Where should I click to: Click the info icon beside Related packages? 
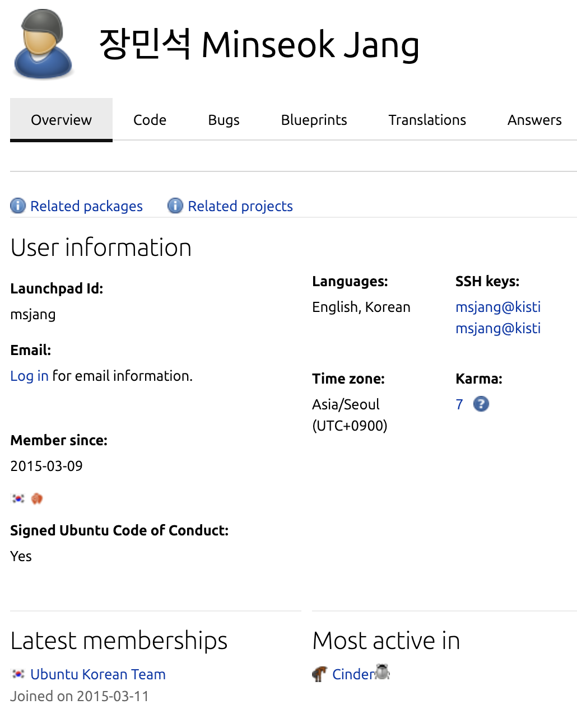18,206
